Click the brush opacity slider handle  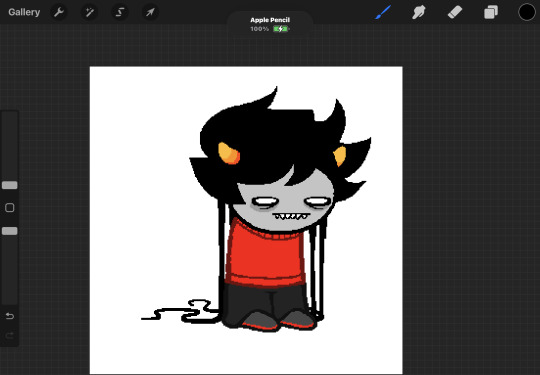coord(10,231)
